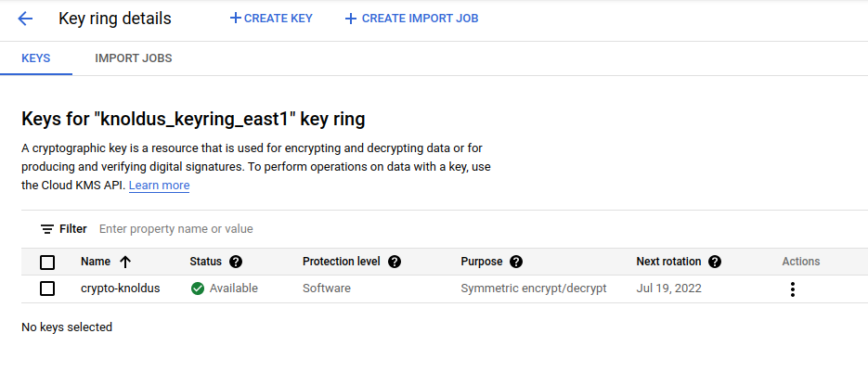Sort keys by the Name column header
The image size is (868, 372).
(x=96, y=262)
